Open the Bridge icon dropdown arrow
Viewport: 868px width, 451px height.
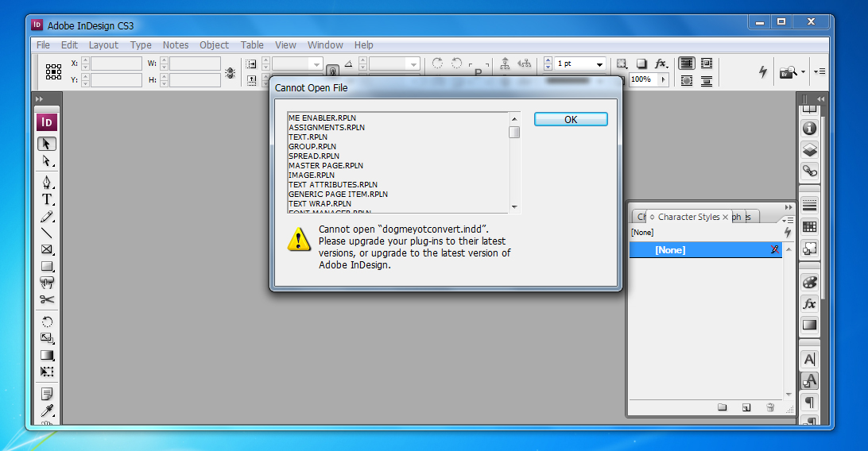804,71
